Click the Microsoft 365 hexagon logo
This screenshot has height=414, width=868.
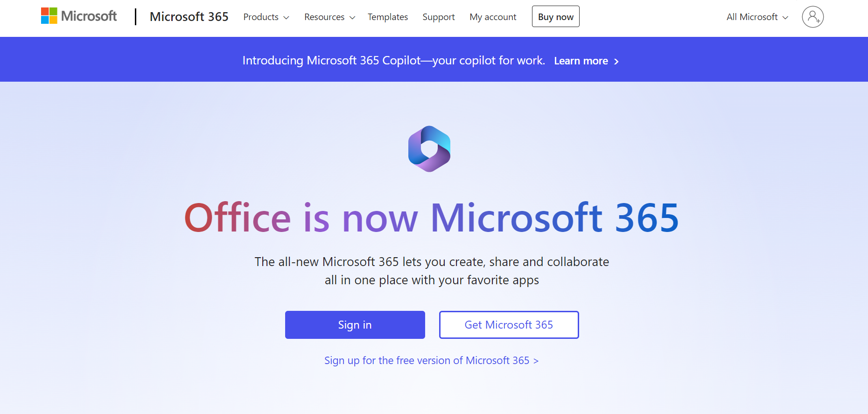(x=429, y=149)
